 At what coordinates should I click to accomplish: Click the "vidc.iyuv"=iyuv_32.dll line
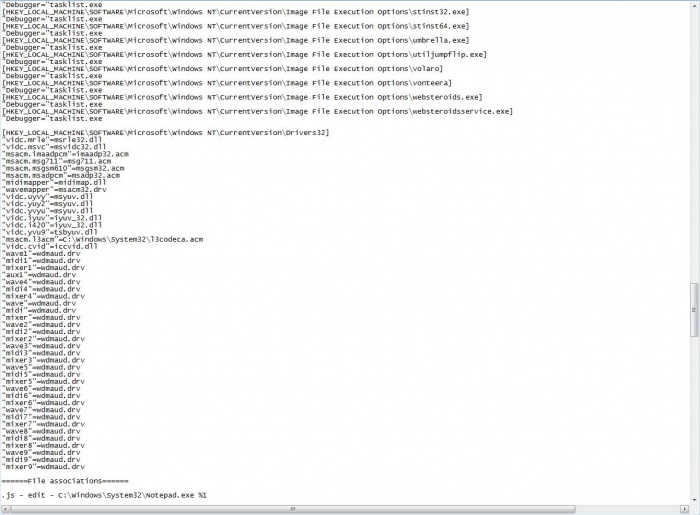(x=52, y=218)
